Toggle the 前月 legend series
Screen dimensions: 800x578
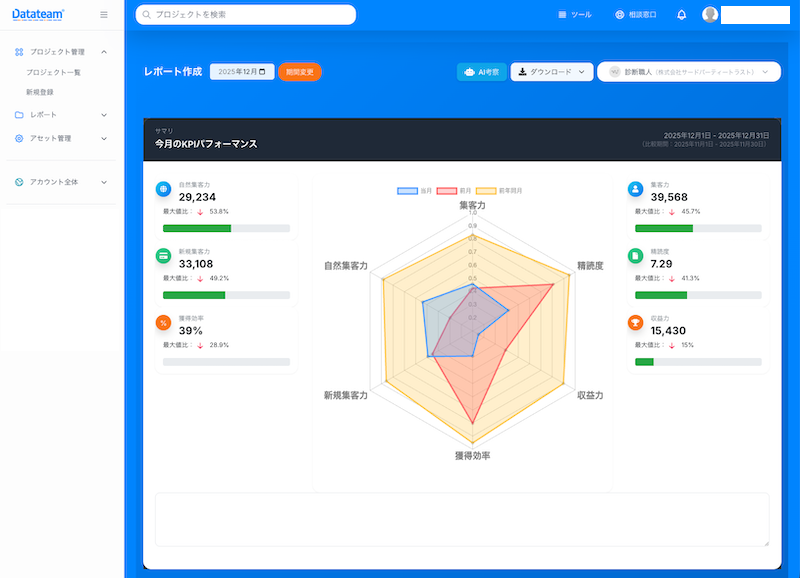(454, 191)
